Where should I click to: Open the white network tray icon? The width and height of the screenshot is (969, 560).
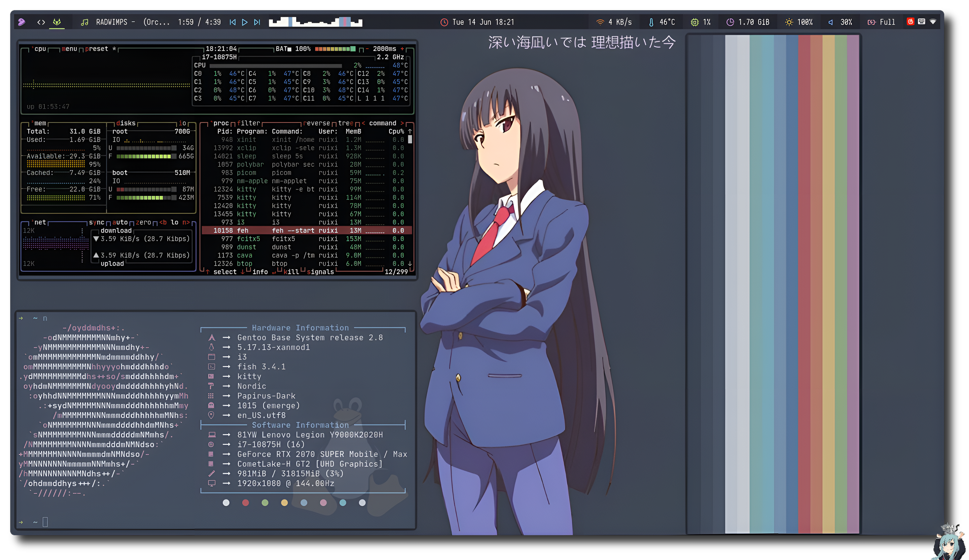pos(933,22)
